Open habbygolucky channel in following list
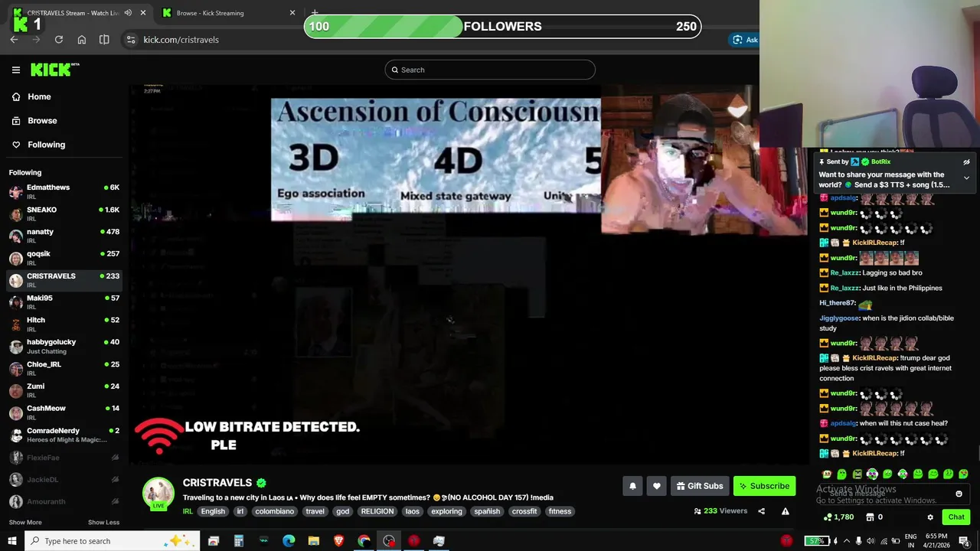This screenshot has height=551, width=980. point(64,347)
